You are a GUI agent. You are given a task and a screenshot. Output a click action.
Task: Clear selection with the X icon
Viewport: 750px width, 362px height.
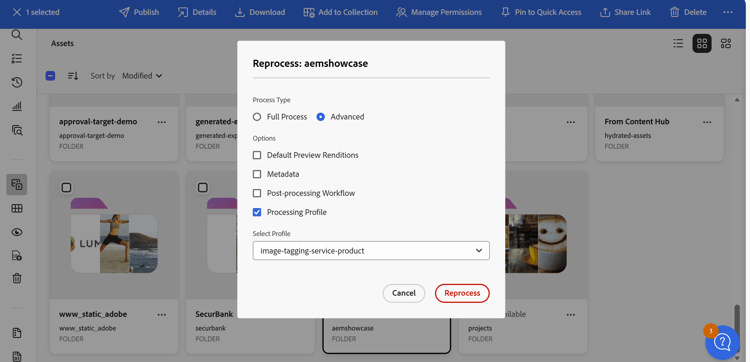[17, 12]
